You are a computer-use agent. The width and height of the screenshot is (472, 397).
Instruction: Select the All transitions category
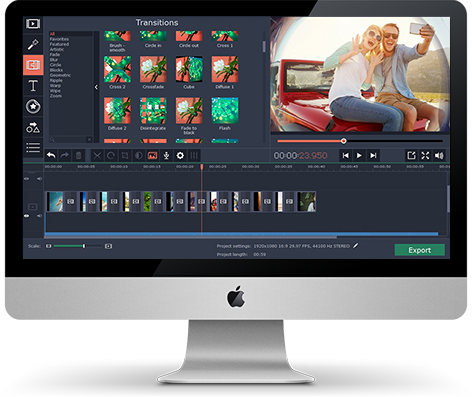pos(52,34)
